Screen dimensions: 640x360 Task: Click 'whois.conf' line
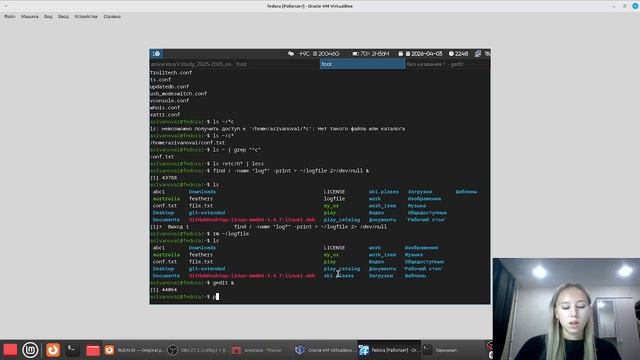coord(165,108)
